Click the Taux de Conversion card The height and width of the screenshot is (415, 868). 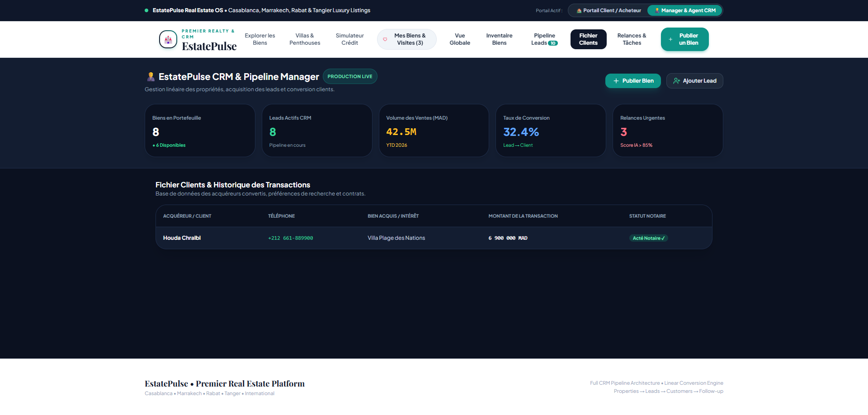click(x=551, y=131)
